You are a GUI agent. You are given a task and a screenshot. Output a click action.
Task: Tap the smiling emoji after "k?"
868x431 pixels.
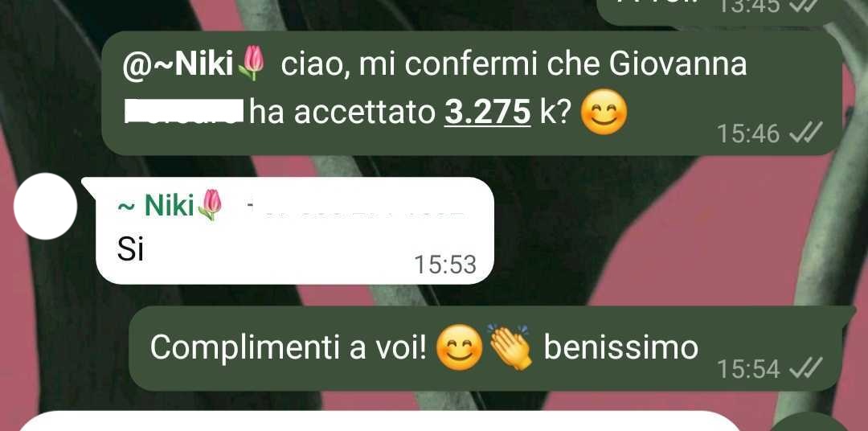click(604, 112)
